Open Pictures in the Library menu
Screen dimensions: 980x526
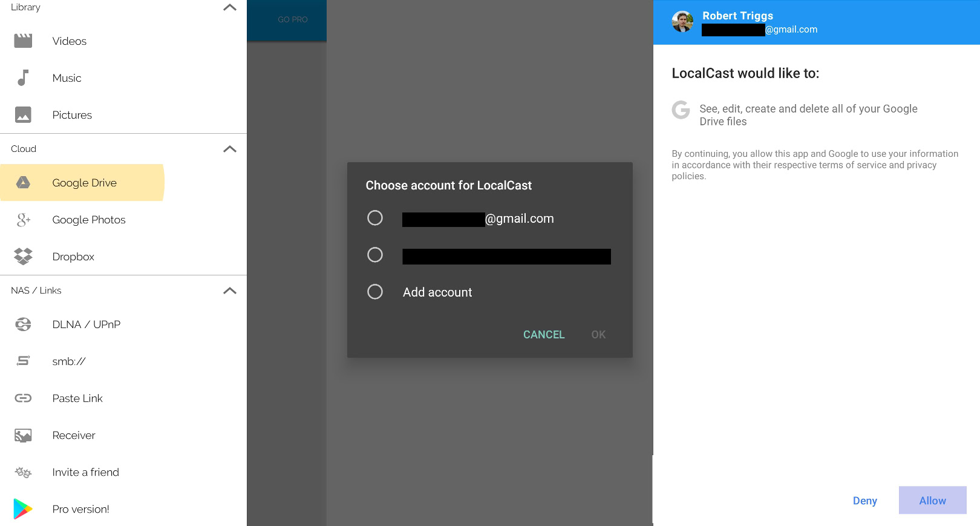[x=123, y=115]
